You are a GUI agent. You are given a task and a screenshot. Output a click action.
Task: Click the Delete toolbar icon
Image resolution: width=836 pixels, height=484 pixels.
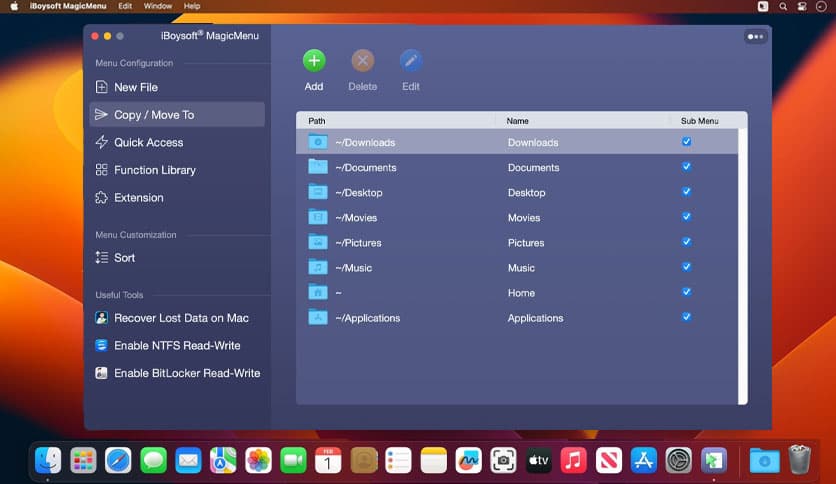[363, 61]
